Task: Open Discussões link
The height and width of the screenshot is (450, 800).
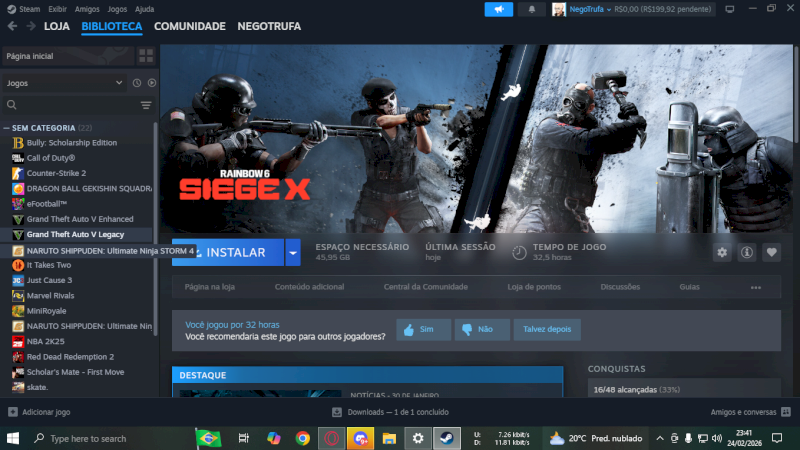Action: 620,287
